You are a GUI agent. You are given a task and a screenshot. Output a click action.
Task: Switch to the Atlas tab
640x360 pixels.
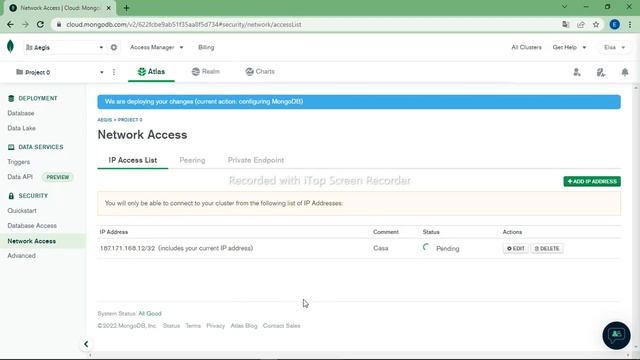151,72
